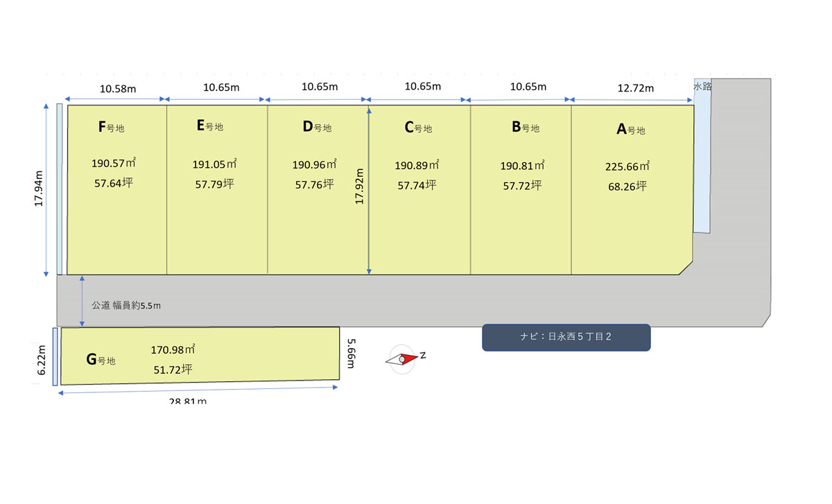Click the 5.66m side dimension label
This screenshot has width=832, height=504.
coord(352,354)
